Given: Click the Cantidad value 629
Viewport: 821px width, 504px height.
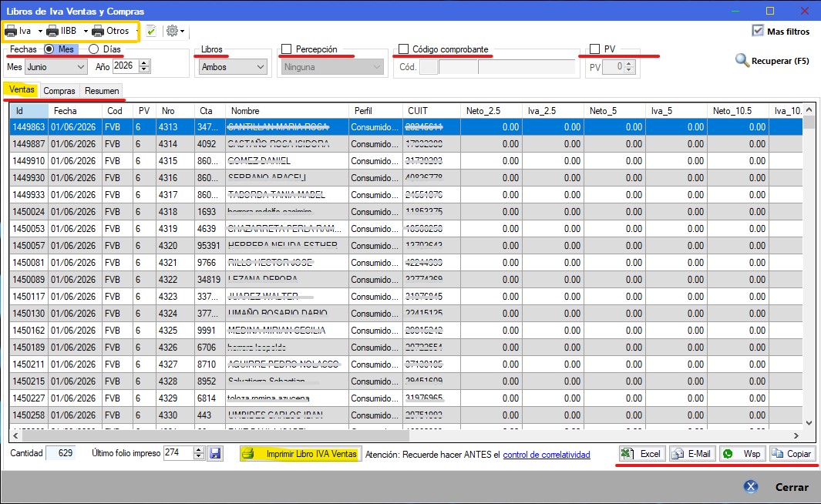Looking at the screenshot, I should click(x=61, y=452).
